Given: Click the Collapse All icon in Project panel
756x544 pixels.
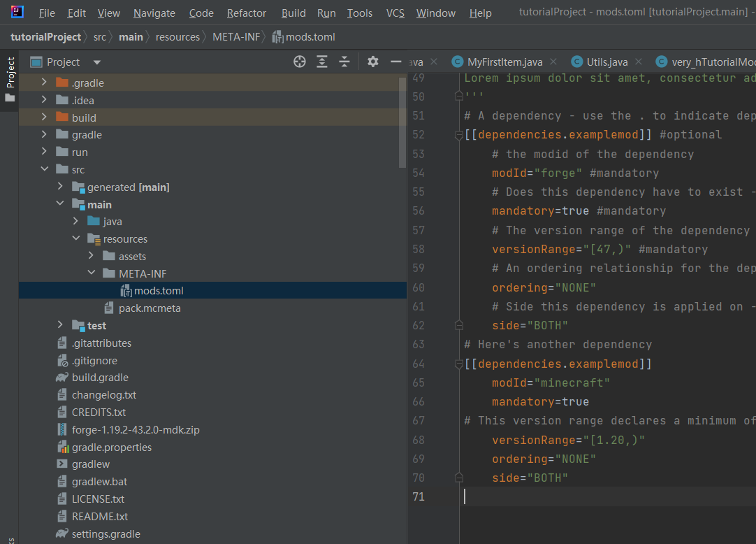Looking at the screenshot, I should coord(344,62).
